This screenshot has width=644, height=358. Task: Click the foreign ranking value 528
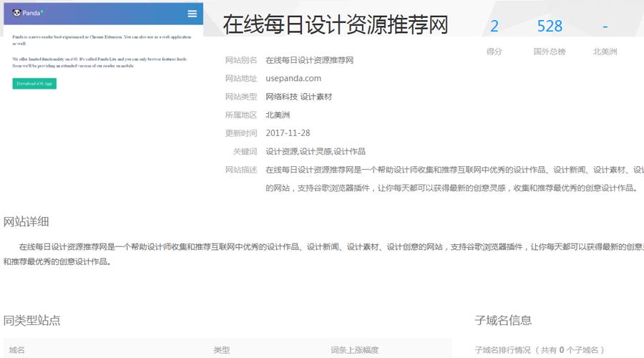coord(550,26)
